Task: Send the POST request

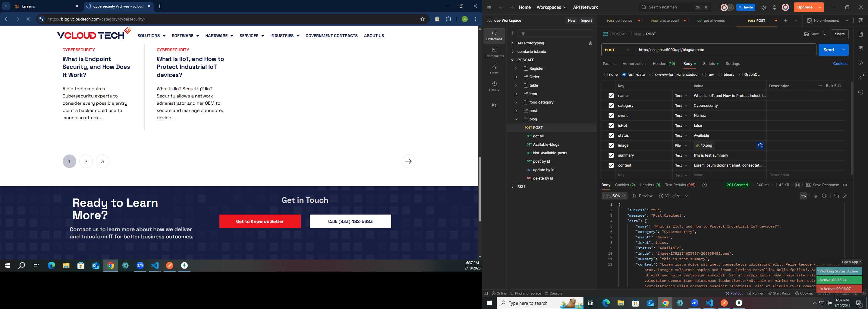Action: (x=829, y=50)
